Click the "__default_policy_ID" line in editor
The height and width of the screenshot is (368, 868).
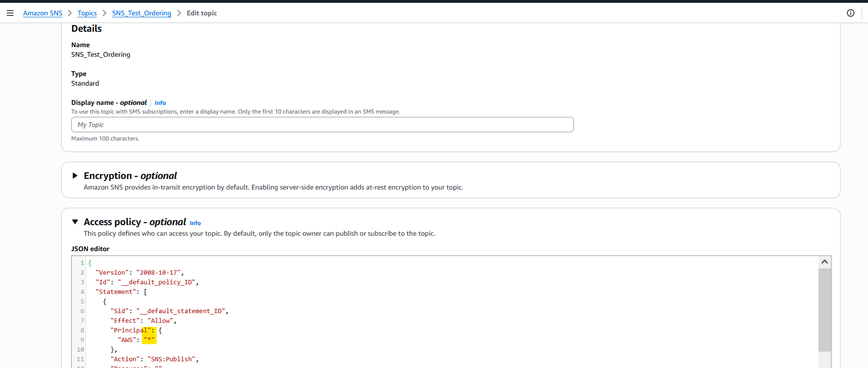point(147,282)
